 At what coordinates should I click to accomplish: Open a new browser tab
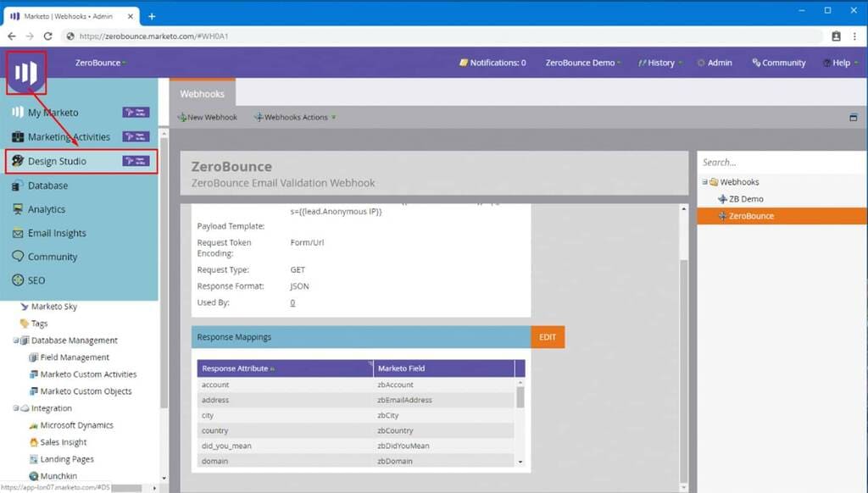pos(152,17)
